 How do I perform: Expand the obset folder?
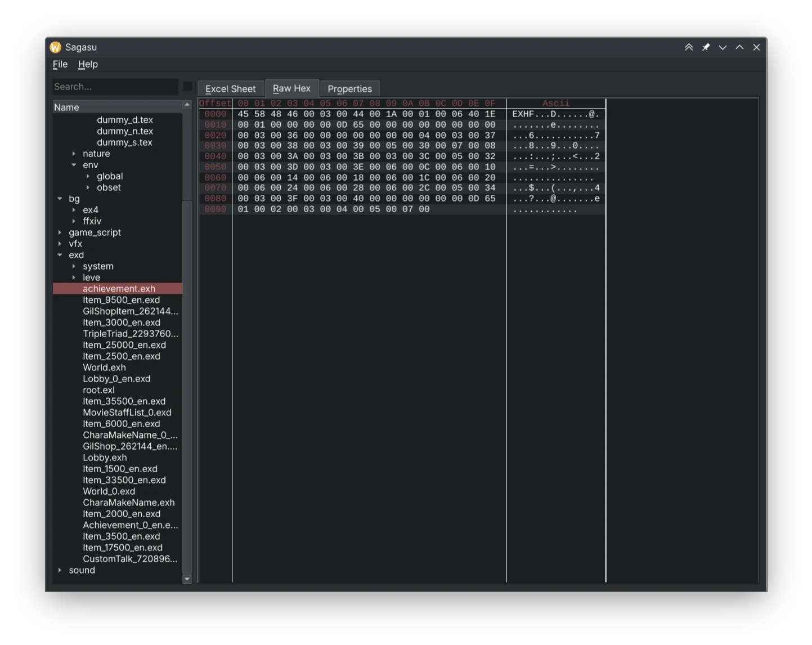click(88, 187)
